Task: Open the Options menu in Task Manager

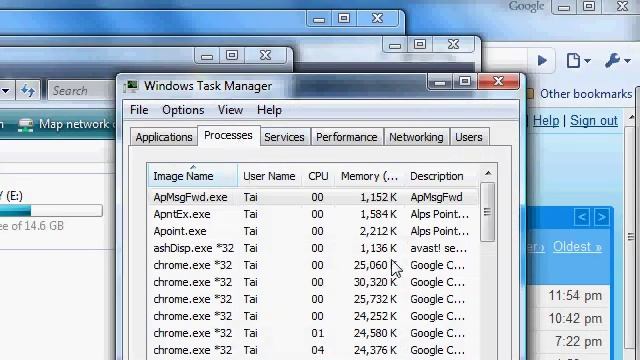Action: tap(183, 110)
